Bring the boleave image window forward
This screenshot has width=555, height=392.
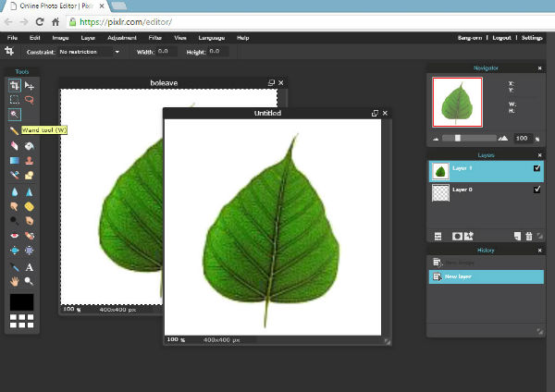(164, 83)
